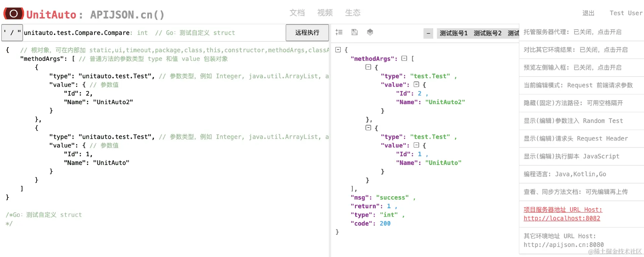Click 其它环境地址 http://apijson.cn:8080 setting

click(x=581, y=241)
